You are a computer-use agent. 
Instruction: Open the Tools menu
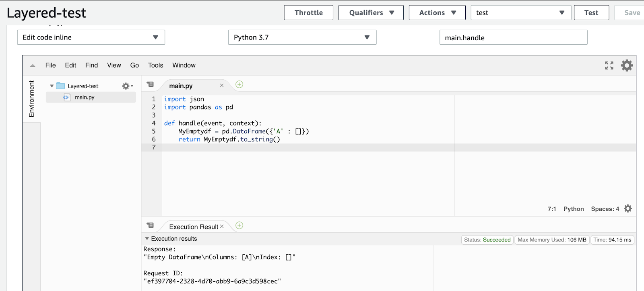click(x=155, y=65)
